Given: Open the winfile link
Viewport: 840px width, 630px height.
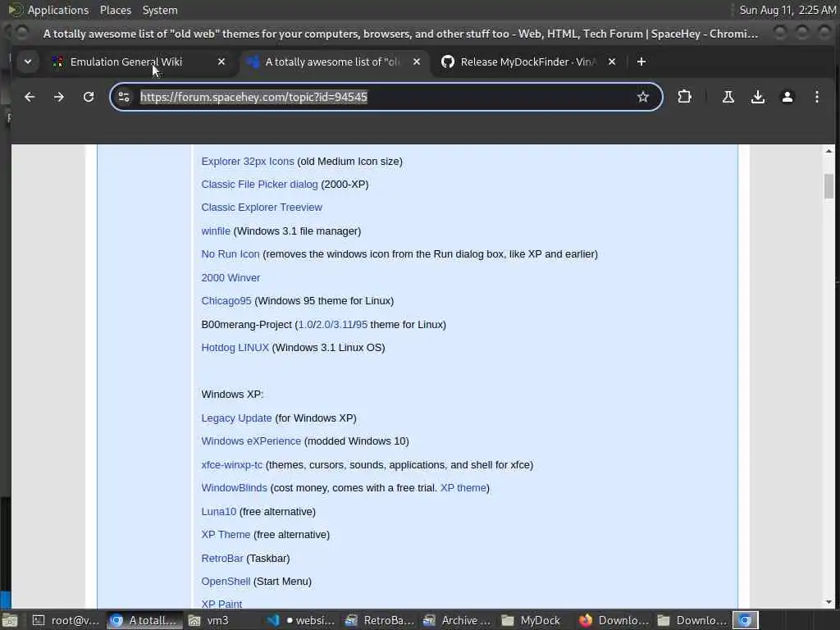Looking at the screenshot, I should 216,231.
